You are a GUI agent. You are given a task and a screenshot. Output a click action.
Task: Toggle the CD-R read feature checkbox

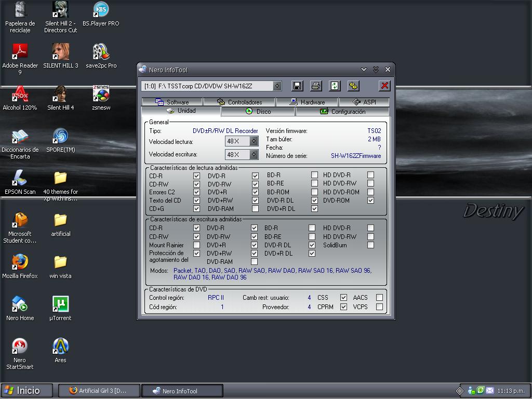(x=196, y=176)
